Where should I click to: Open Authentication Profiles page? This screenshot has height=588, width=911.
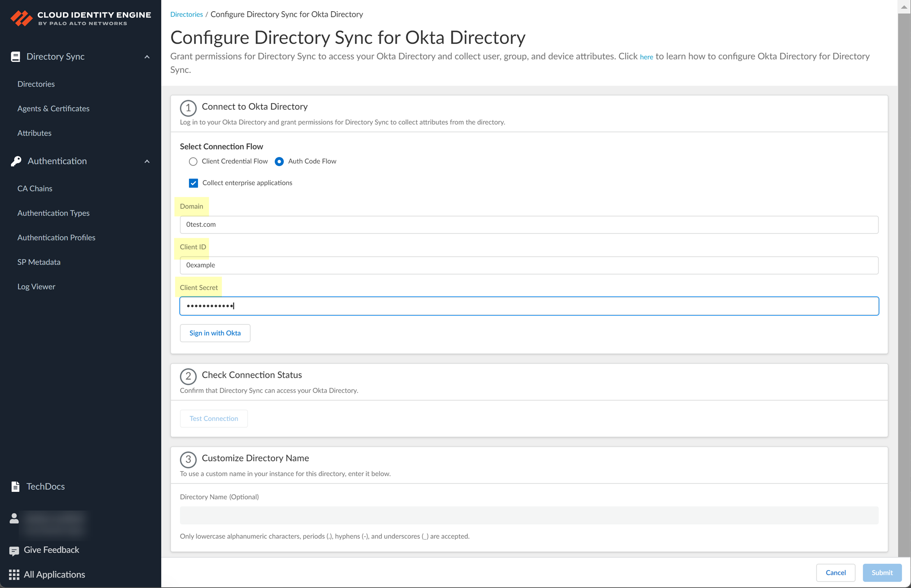click(x=57, y=237)
